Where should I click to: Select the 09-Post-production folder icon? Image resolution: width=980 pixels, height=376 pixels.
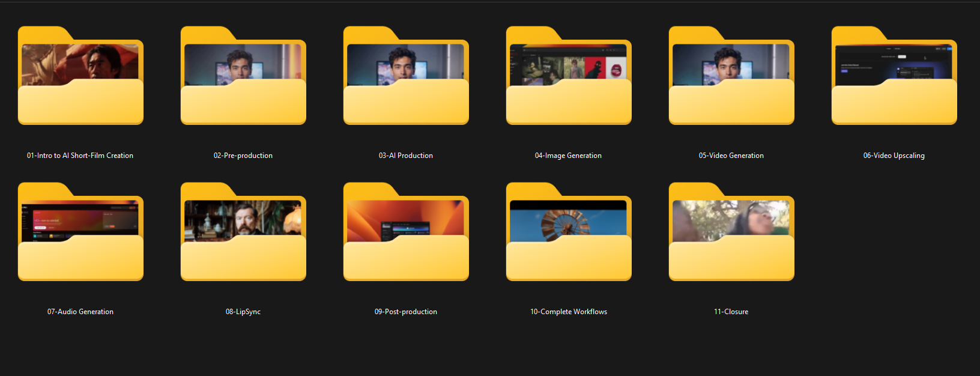pyautogui.click(x=406, y=232)
